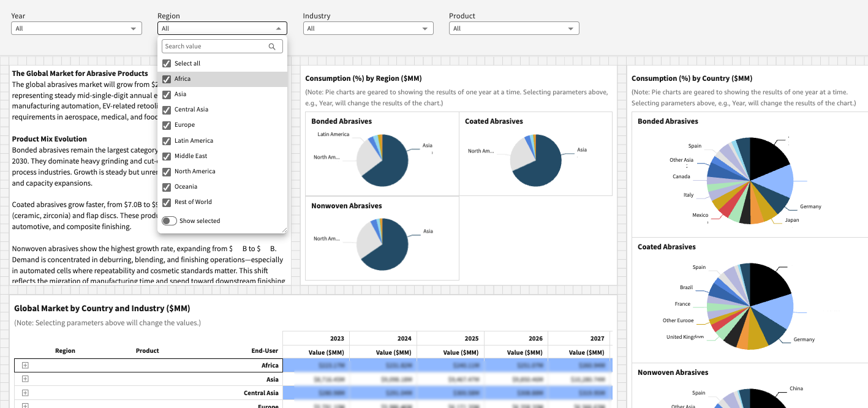
Task: Click the 2025 column header
Action: [471, 338]
